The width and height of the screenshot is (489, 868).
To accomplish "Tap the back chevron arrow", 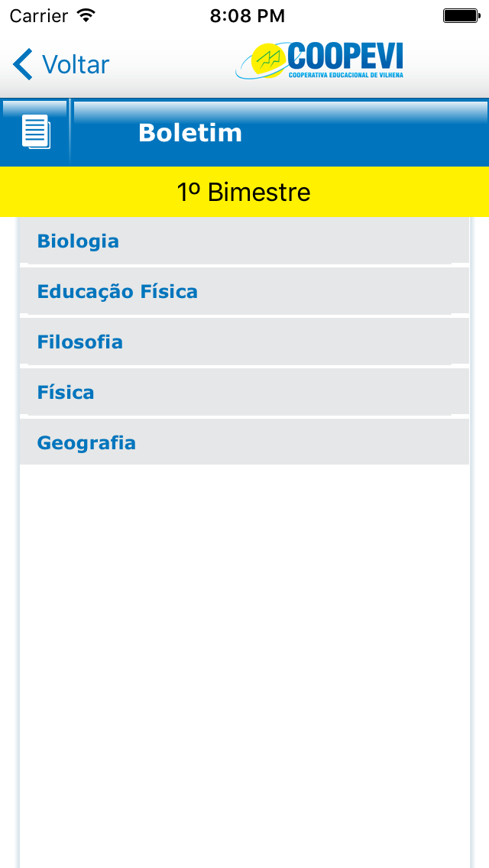I will pos(23,65).
